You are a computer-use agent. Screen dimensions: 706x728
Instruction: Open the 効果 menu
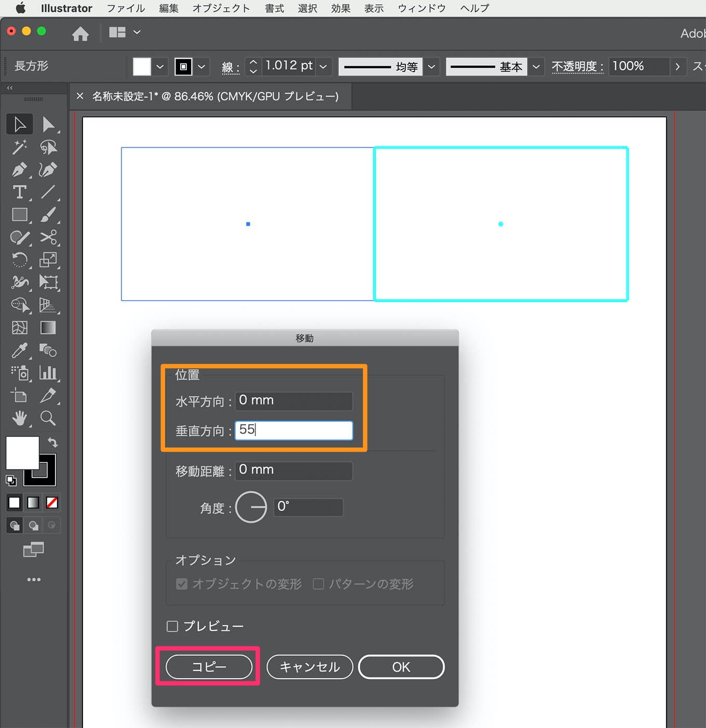tap(341, 8)
